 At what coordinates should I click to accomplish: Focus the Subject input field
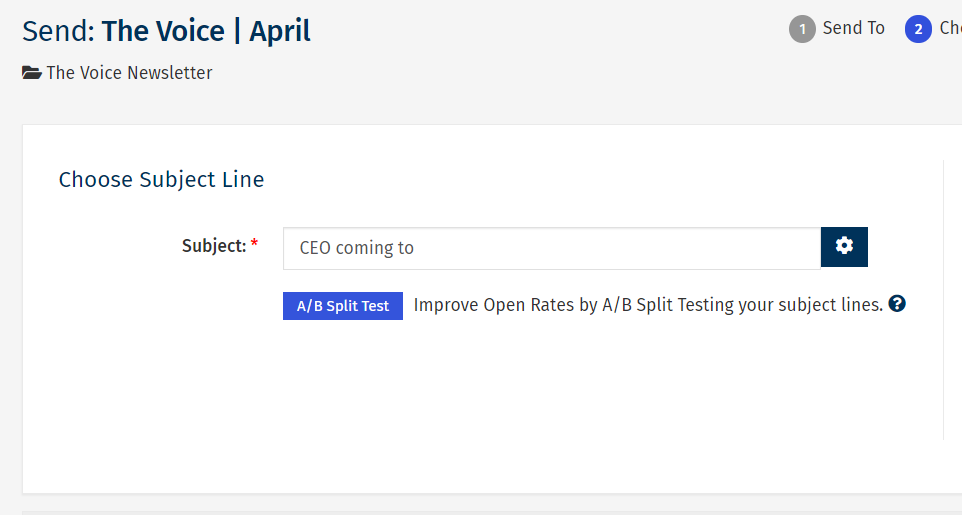tap(551, 248)
